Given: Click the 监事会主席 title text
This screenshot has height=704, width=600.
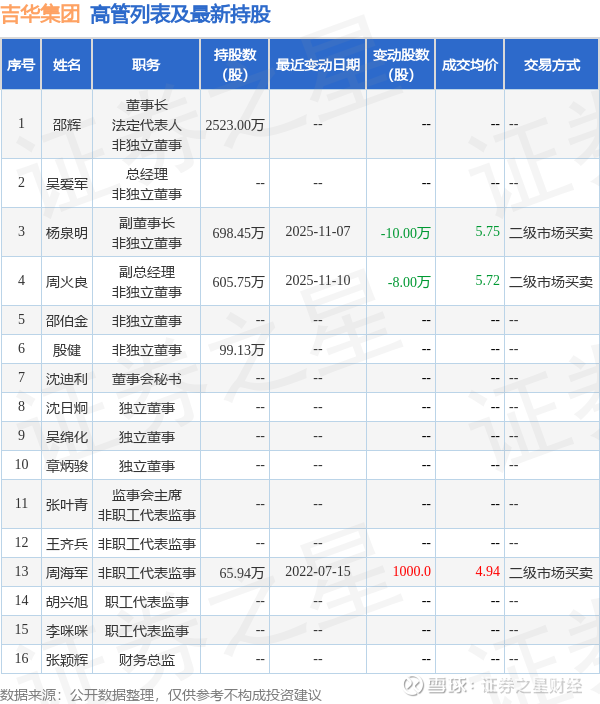Looking at the screenshot, I should coord(146,495).
